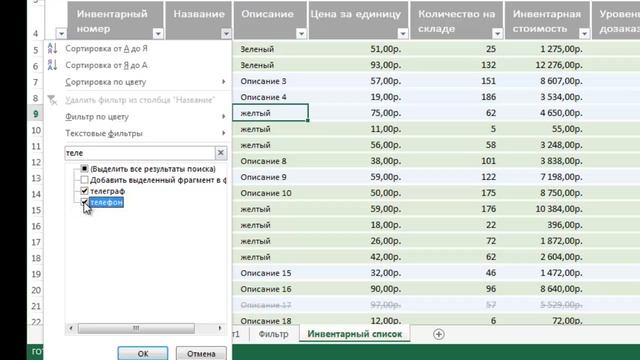Image resolution: width=640 pixels, height=360 pixels.
Task: Switch to Инвентарный список sheet tab
Action: tap(355, 334)
